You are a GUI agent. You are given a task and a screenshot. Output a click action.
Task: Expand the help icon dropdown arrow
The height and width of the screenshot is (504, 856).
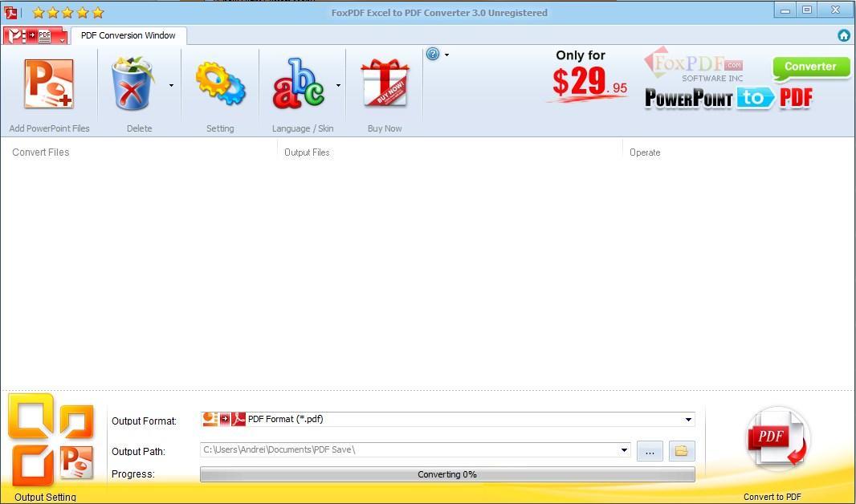(446, 55)
